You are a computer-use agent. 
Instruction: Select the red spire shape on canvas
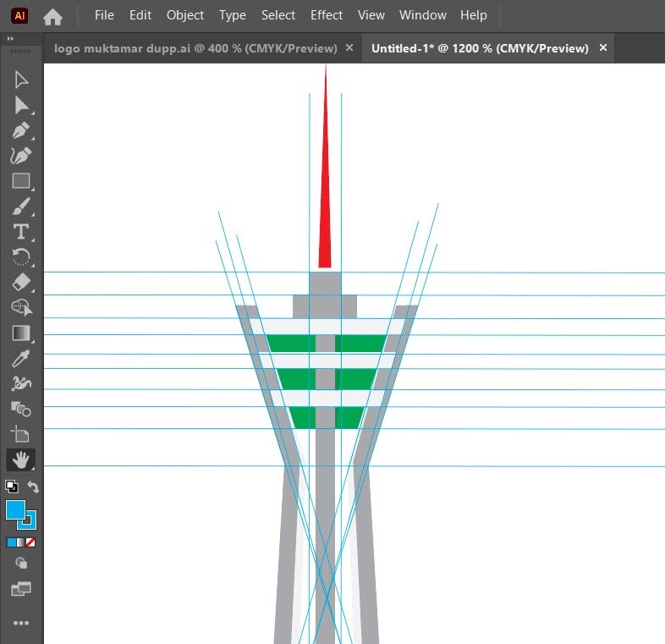(325, 212)
